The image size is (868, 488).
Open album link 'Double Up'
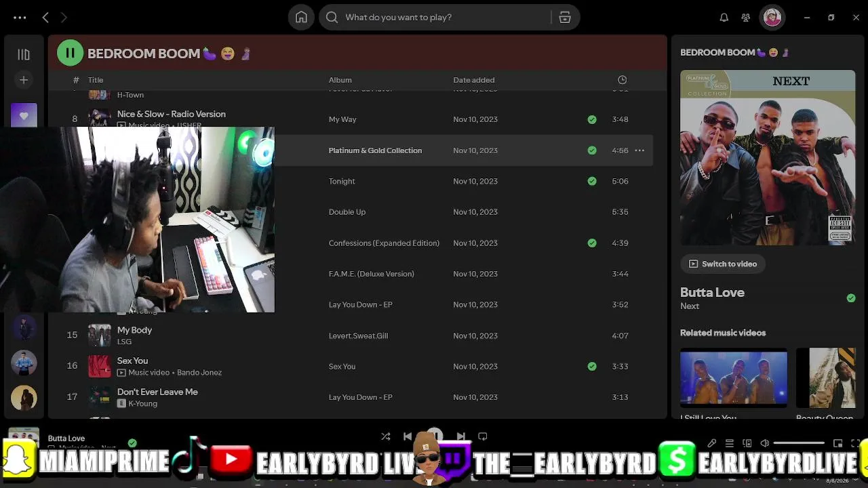[347, 212]
